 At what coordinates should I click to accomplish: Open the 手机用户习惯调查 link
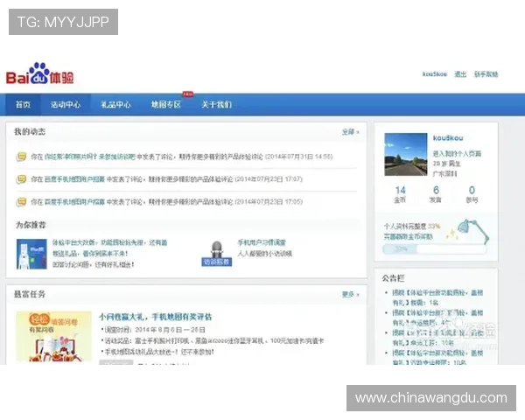click(262, 242)
